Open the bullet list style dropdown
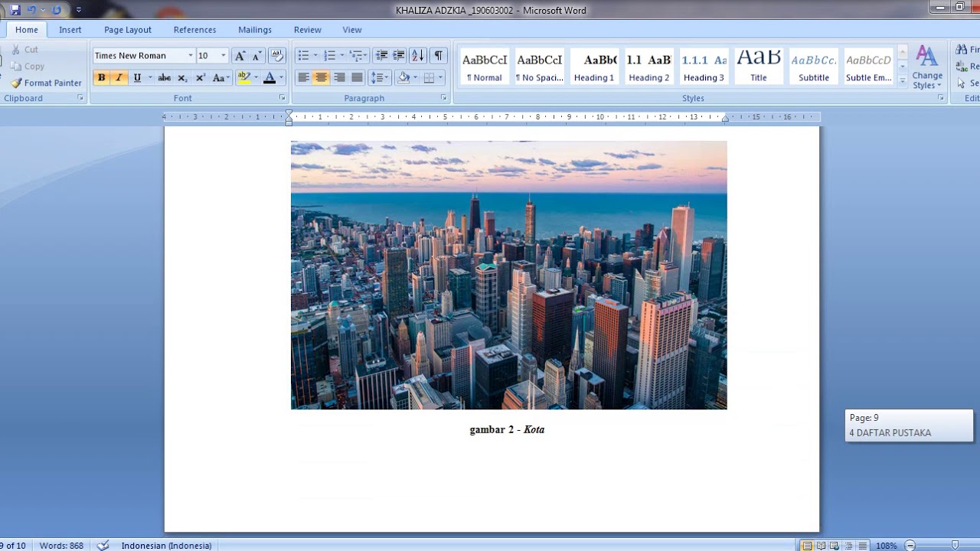The height and width of the screenshot is (551, 980). 315,56
